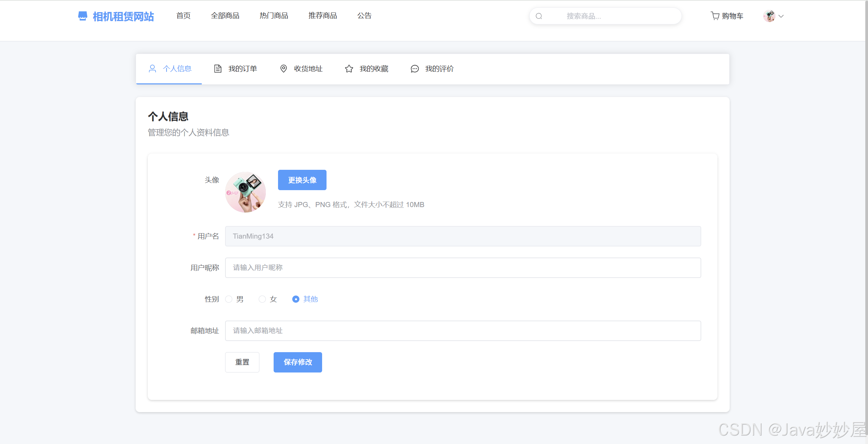Click the chat bubble icon beside 我的评价
The width and height of the screenshot is (868, 444).
click(x=415, y=69)
